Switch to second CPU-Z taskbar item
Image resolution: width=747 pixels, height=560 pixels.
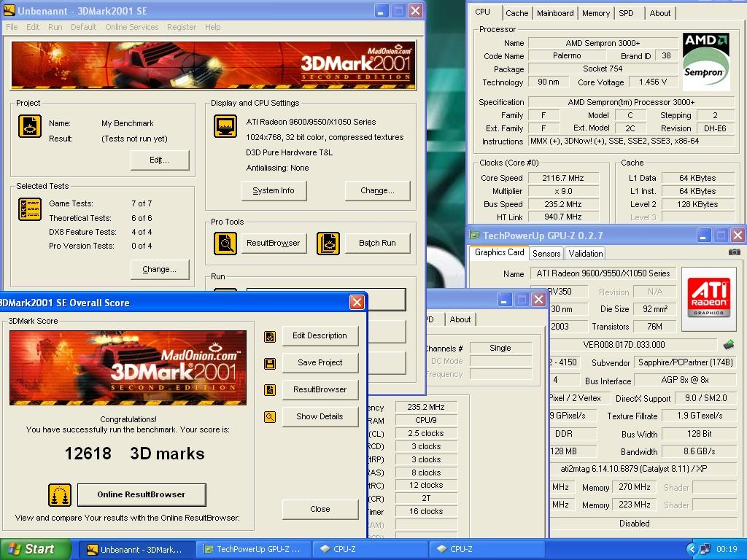click(487, 550)
